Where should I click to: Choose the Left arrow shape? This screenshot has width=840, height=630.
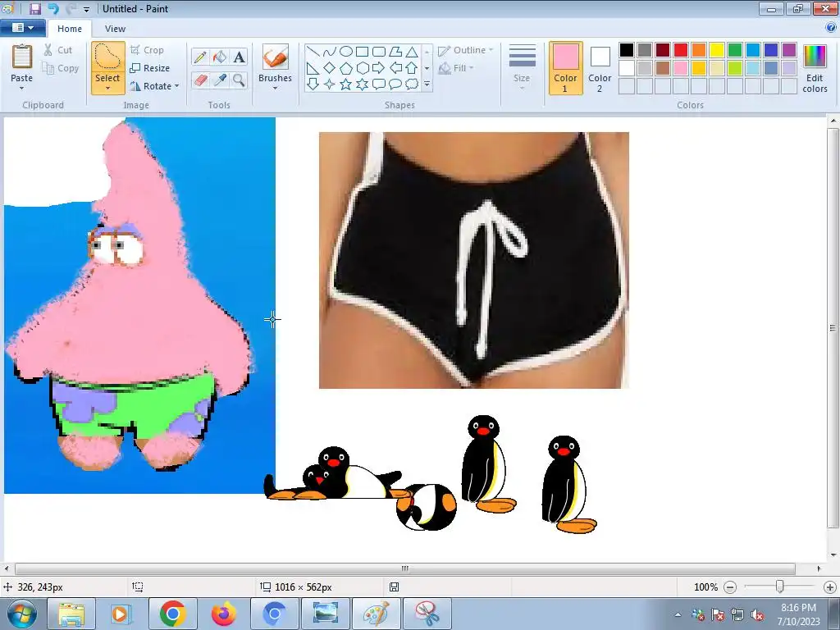395,68
